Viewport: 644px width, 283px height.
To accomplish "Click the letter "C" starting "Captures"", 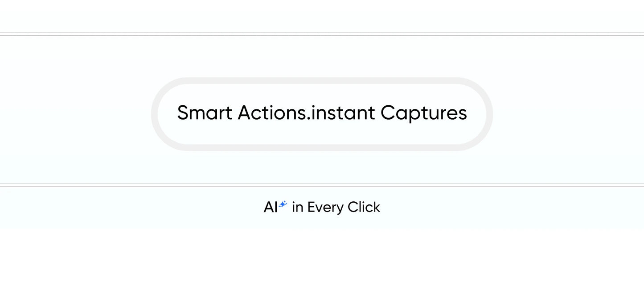I will point(387,113).
